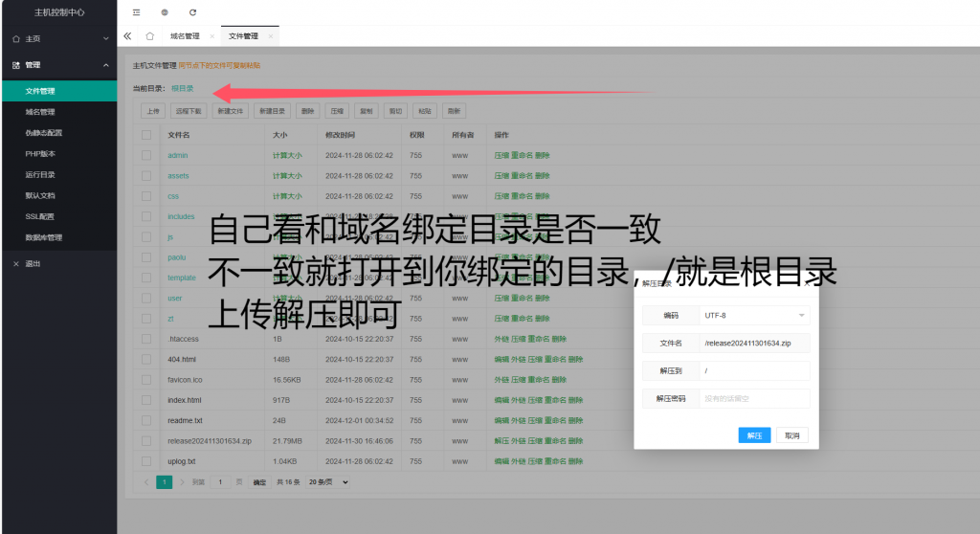Collapse the sidebar with the hamburger icon
Viewport: 980px width, 534px height.
(136, 12)
